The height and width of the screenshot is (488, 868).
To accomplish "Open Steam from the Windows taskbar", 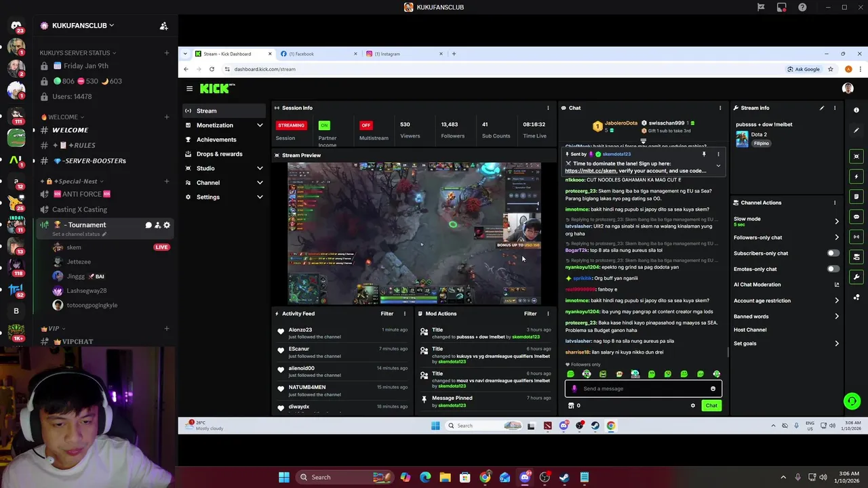I will pyautogui.click(x=564, y=477).
